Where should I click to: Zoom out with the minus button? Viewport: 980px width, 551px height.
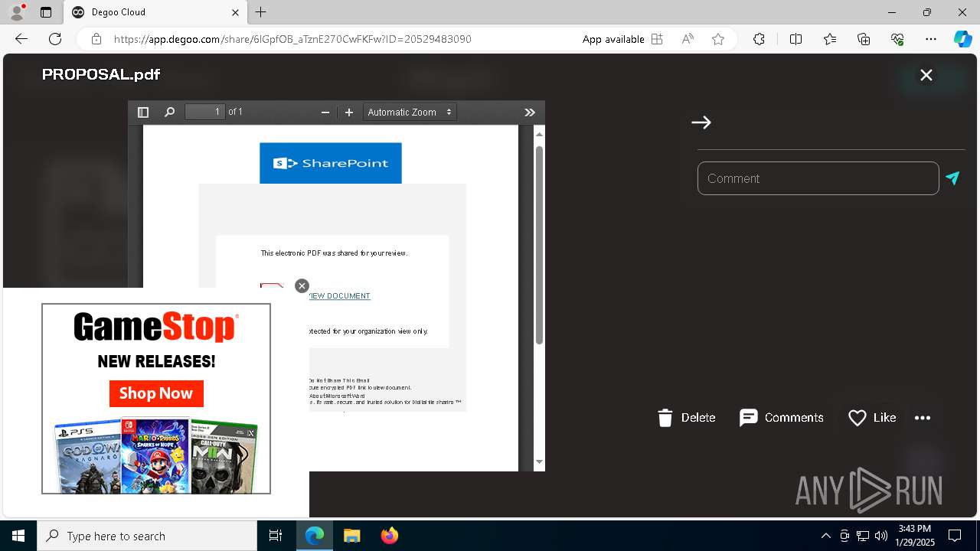click(x=325, y=112)
